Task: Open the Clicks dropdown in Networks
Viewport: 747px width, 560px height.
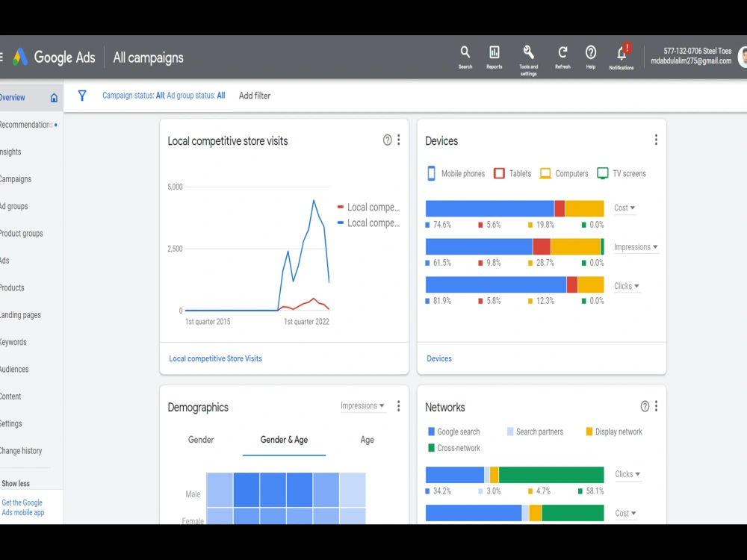Action: click(x=627, y=474)
